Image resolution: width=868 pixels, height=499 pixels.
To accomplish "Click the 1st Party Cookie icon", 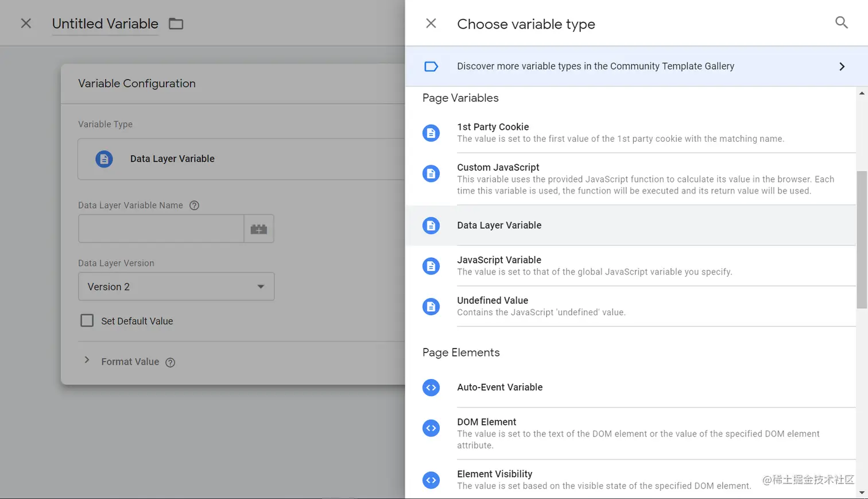I will coord(431,133).
